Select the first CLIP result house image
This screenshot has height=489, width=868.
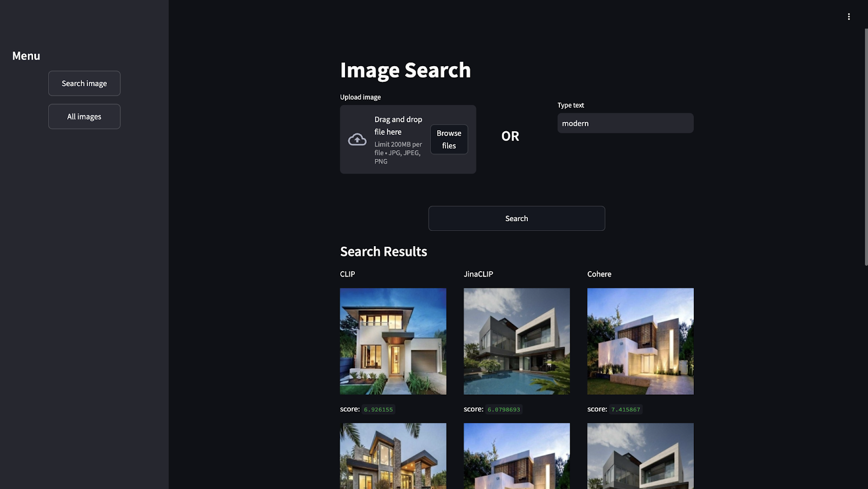tap(393, 341)
